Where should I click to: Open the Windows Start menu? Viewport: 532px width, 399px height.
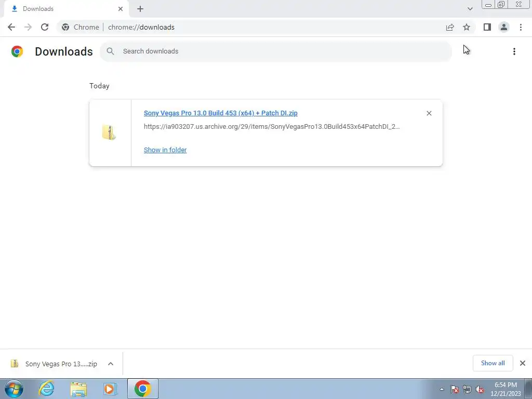click(x=14, y=389)
